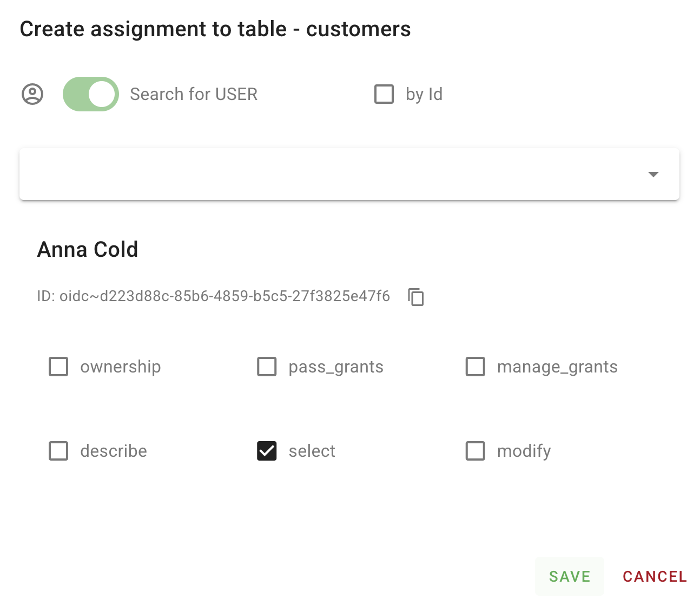Click the Anna Cold name heading
Image resolution: width=700 pixels, height=599 pixels.
tap(88, 250)
